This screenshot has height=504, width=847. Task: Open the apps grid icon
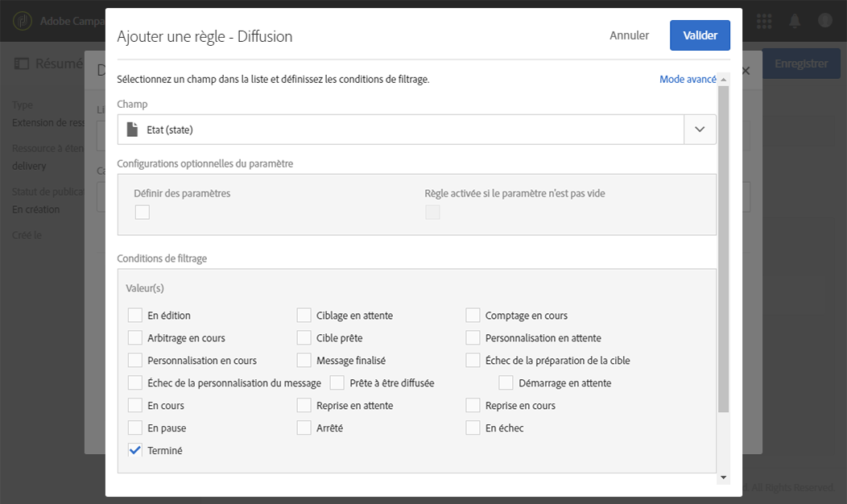[764, 20]
